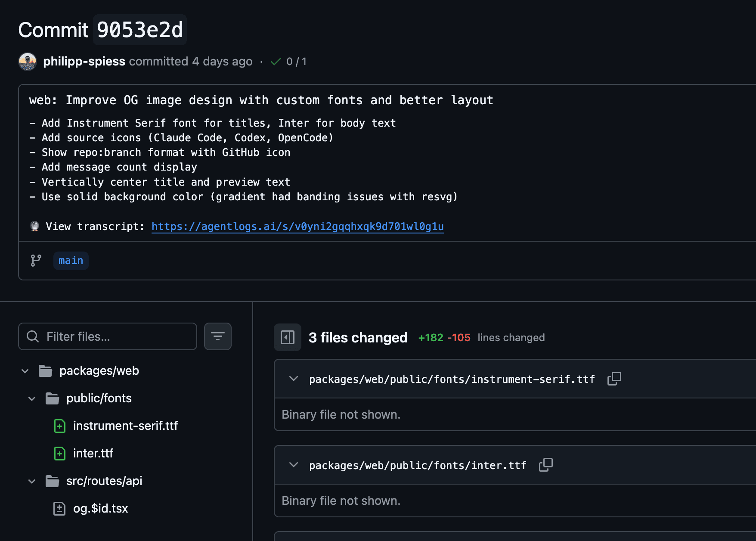Select the main branch badge
Image resolution: width=756 pixels, height=541 pixels.
tap(71, 261)
